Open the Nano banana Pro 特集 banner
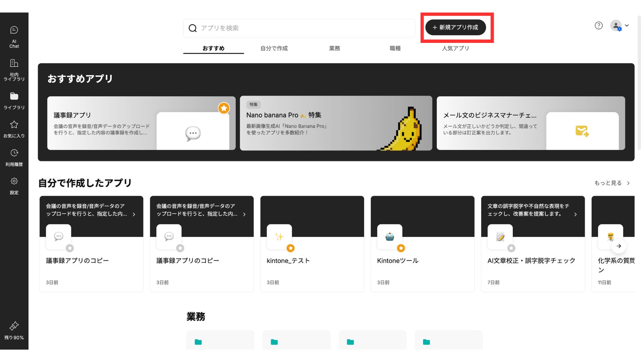644x362 pixels. (x=336, y=123)
